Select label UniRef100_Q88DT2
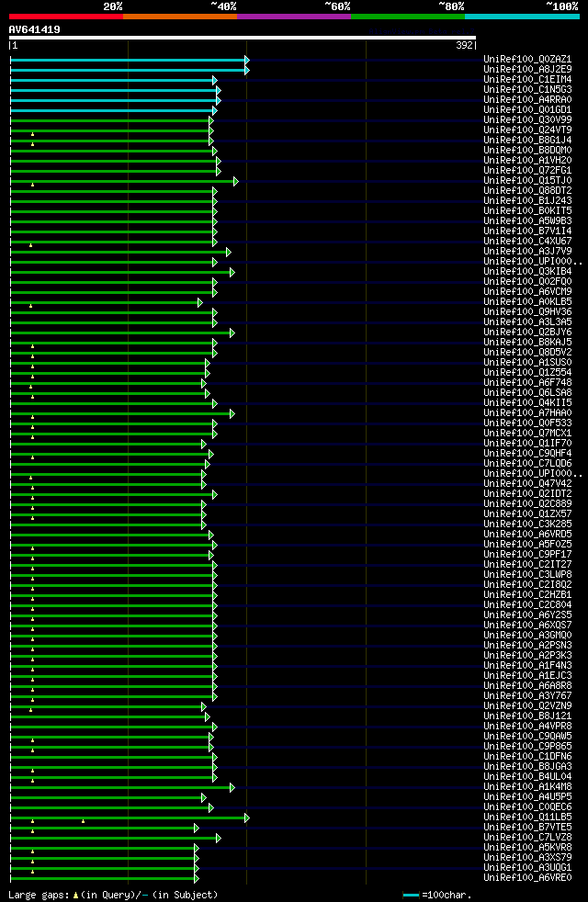The width and height of the screenshot is (588, 902). 527,191
